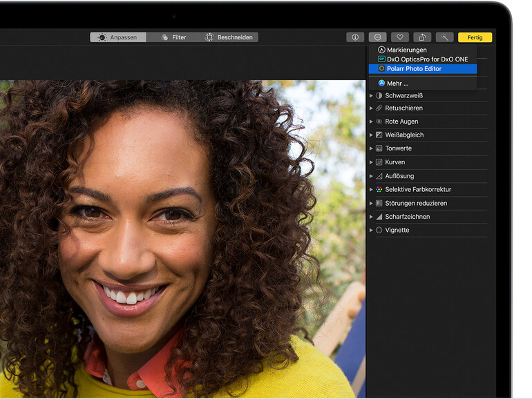This screenshot has width=532, height=399.
Task: Expand the Scharfzeichnen disclosure triangle
Action: click(x=371, y=217)
